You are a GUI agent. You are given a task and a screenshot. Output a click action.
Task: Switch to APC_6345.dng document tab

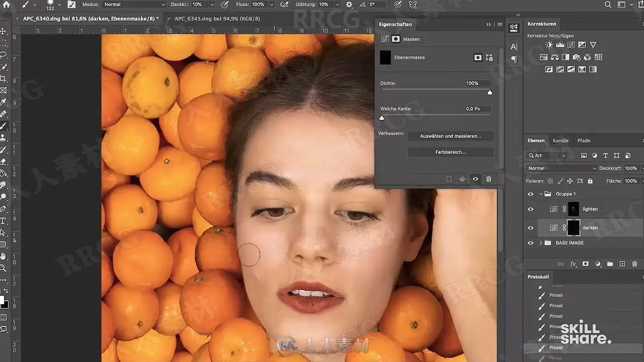click(x=217, y=19)
